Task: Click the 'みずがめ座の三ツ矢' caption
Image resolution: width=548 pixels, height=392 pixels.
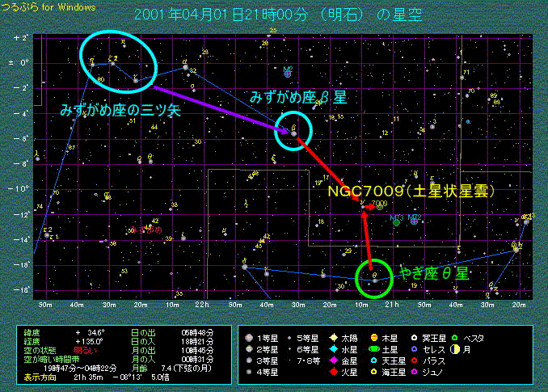Action: pyautogui.click(x=120, y=111)
